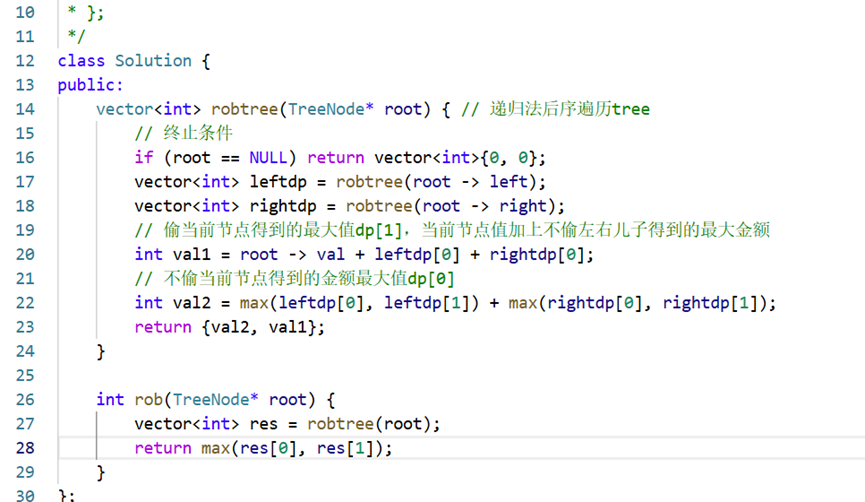Click the closing brace on line 29
Viewport: 865px width, 502px height.
pyautogui.click(x=100, y=472)
